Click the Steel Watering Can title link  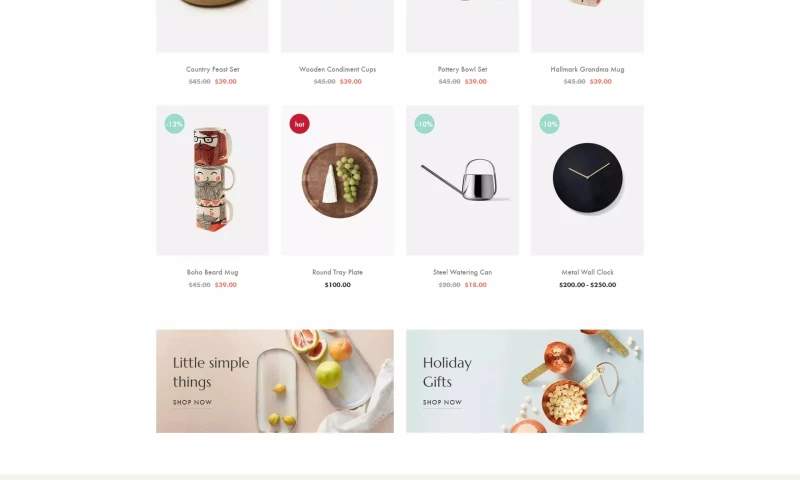point(462,272)
